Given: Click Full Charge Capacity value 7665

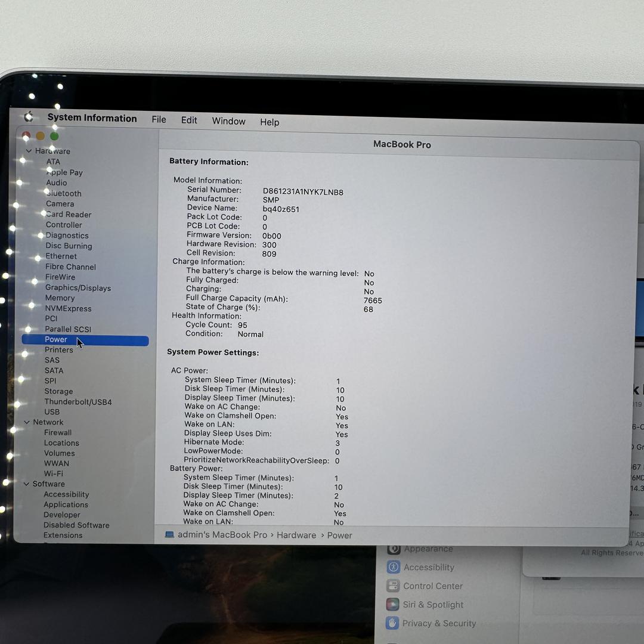Looking at the screenshot, I should pyautogui.click(x=373, y=301).
